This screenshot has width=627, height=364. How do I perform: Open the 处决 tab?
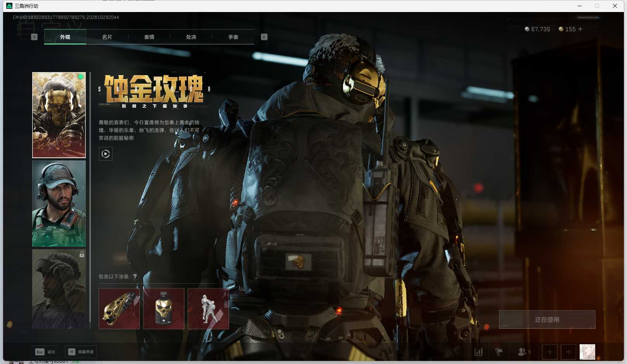click(x=191, y=37)
